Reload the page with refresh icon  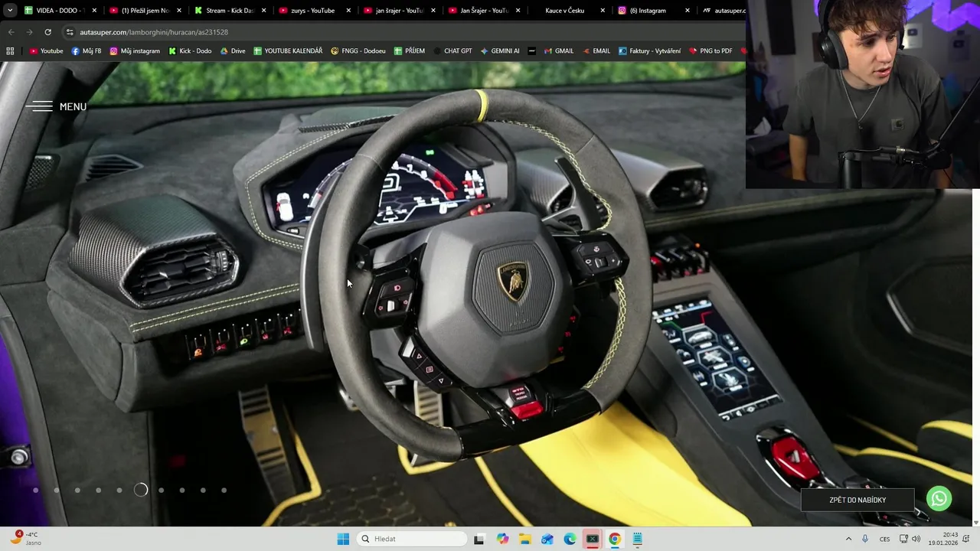tap(47, 32)
